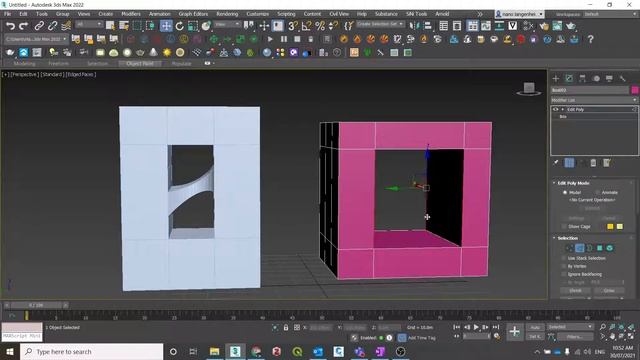Open the Help question mark icon

click(x=590, y=39)
